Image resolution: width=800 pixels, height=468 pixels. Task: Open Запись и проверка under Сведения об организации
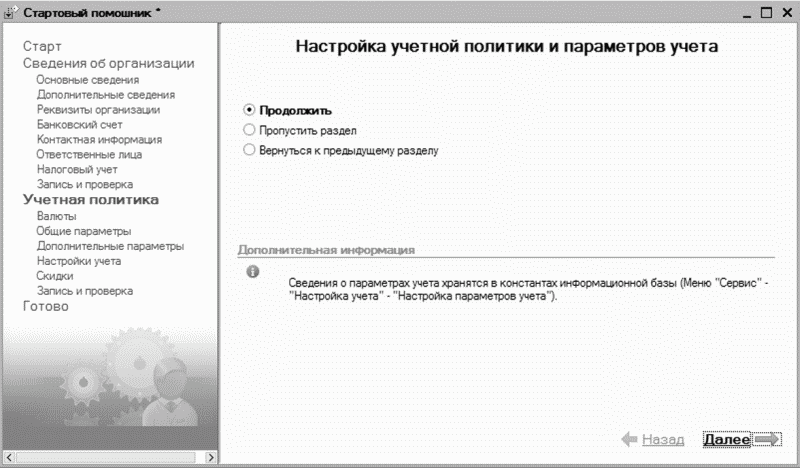[85, 184]
